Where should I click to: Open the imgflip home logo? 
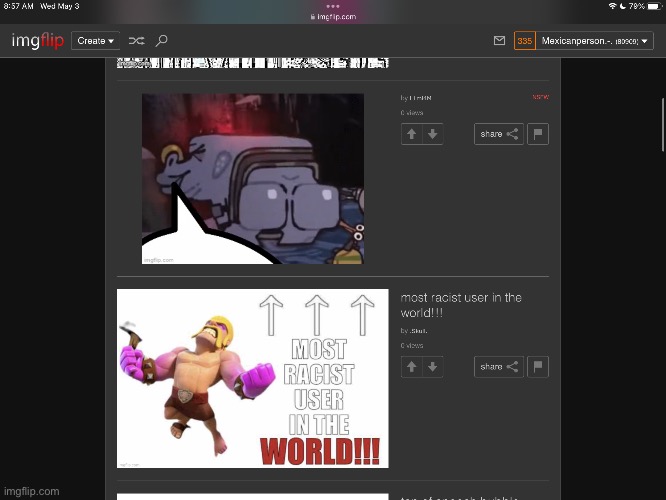pos(37,41)
